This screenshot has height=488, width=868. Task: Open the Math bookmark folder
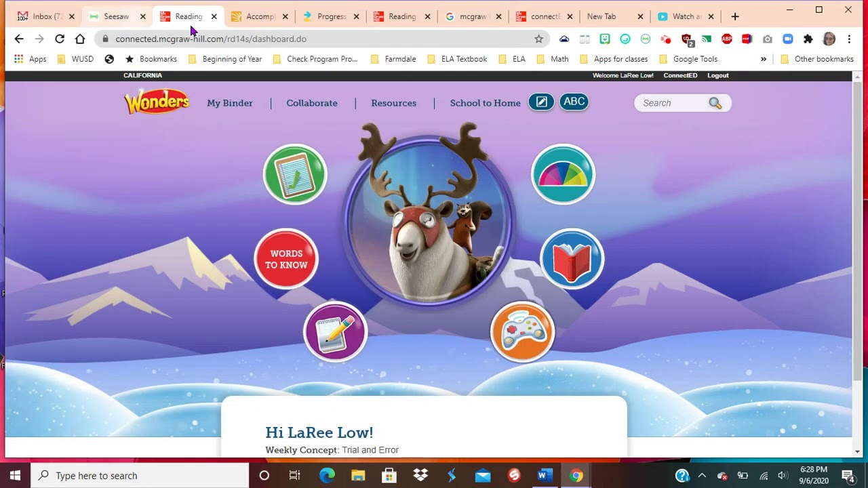tap(553, 59)
